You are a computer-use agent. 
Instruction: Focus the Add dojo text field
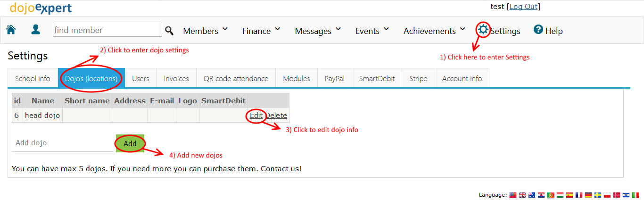[x=62, y=143]
